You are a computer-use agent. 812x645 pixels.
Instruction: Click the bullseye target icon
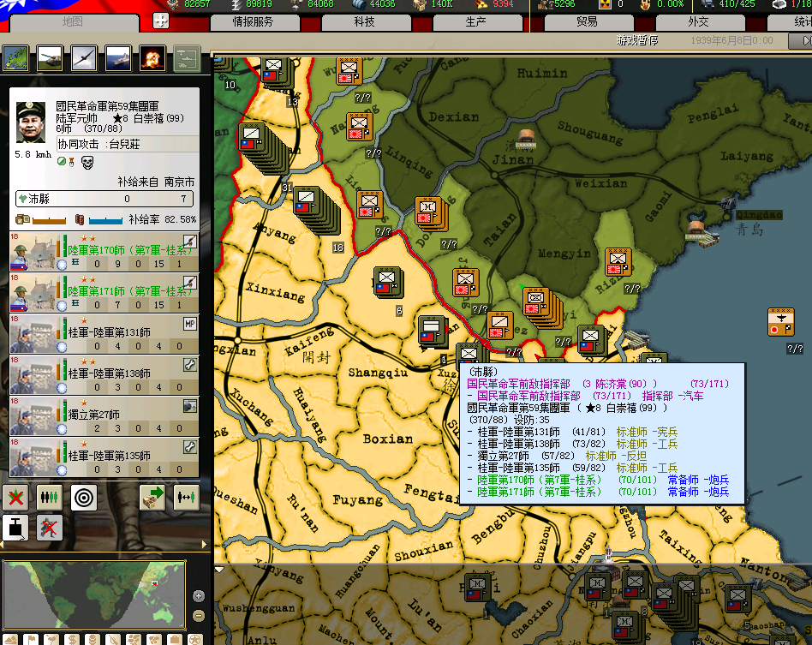click(x=83, y=498)
